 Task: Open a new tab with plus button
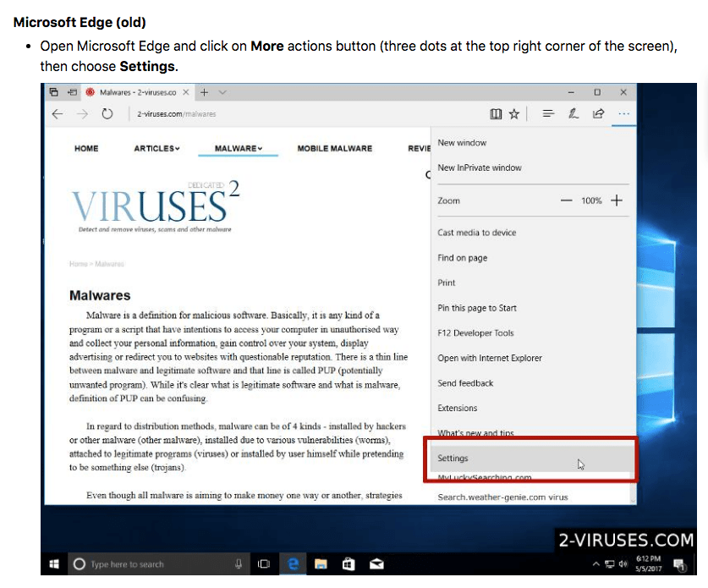(x=204, y=92)
